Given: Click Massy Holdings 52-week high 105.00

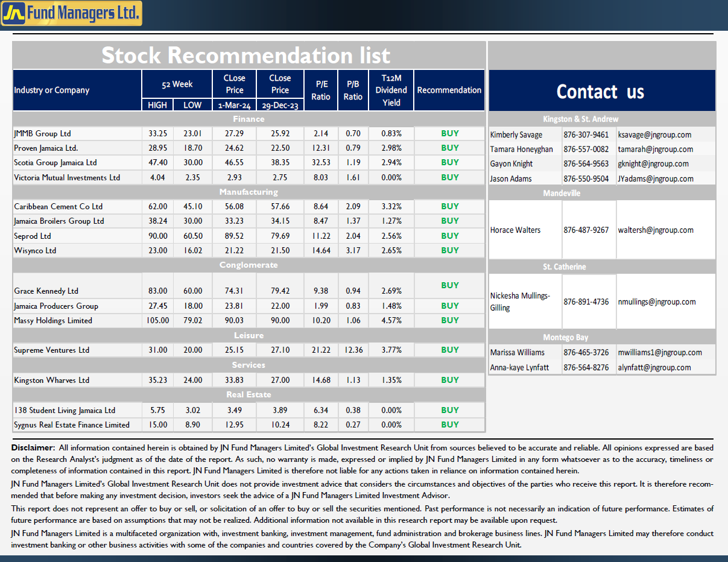Looking at the screenshot, I should (x=158, y=321).
